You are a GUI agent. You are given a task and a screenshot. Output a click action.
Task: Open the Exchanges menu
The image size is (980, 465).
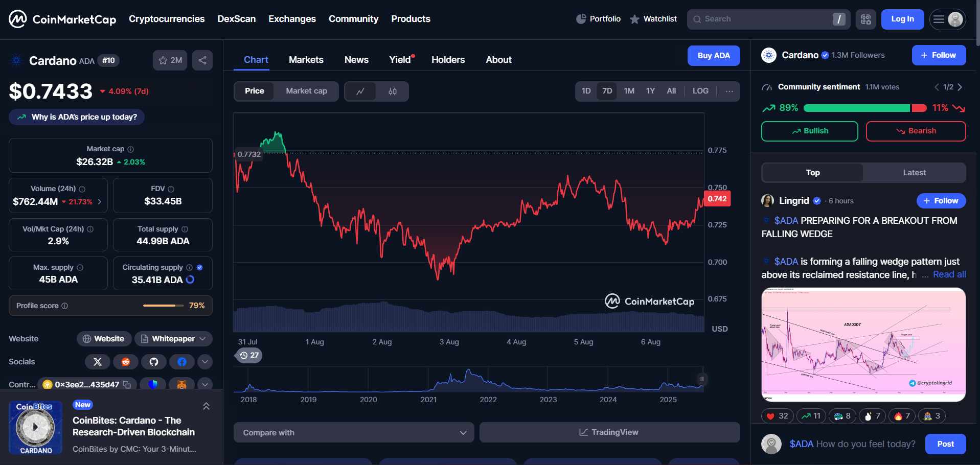[292, 19]
